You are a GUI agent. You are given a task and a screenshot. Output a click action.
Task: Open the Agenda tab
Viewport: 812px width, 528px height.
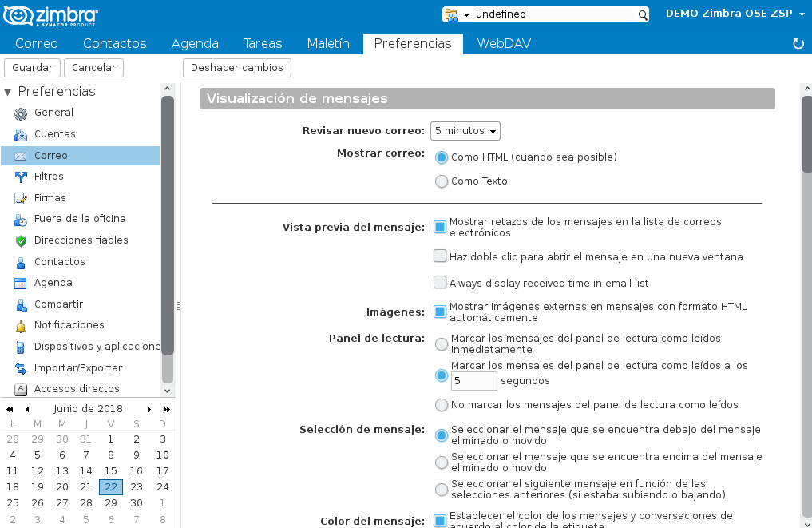pos(196,43)
